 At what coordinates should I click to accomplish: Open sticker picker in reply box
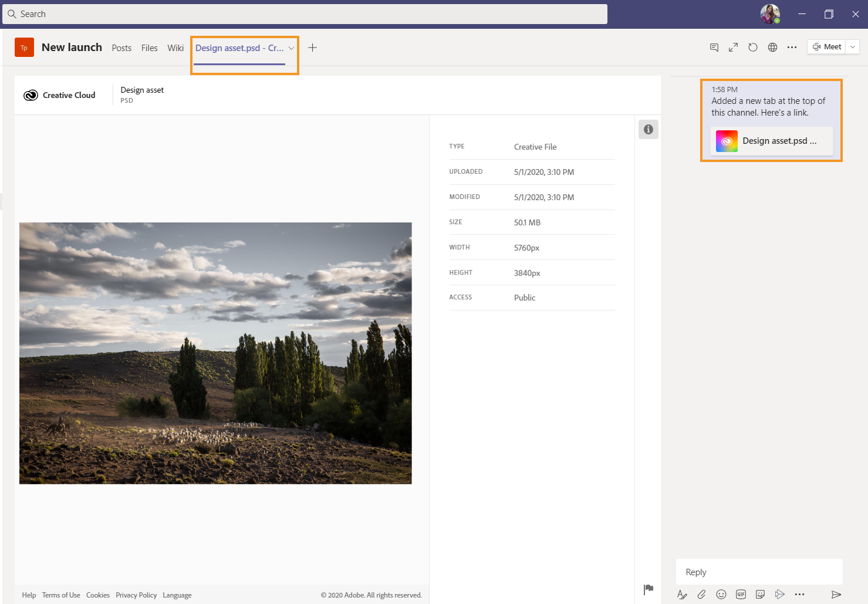coord(760,594)
